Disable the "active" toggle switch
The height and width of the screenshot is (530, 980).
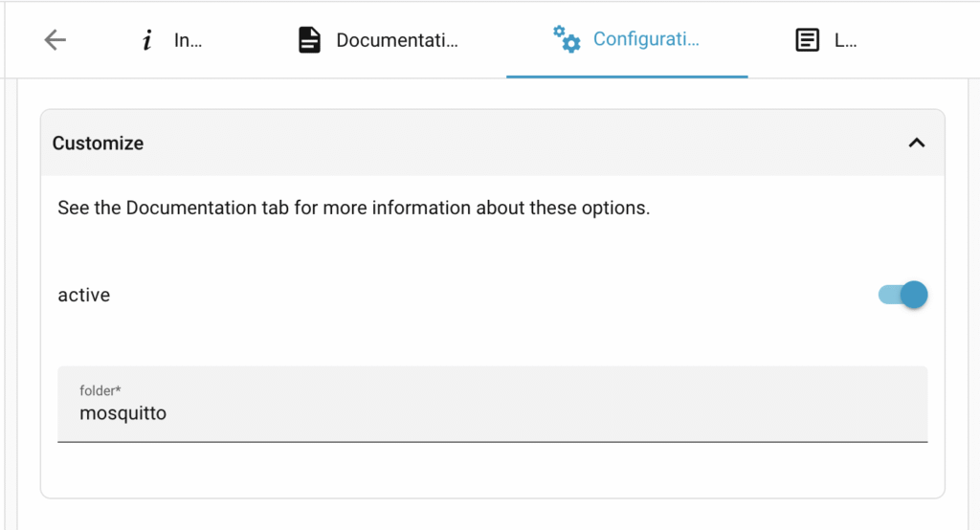(902, 295)
